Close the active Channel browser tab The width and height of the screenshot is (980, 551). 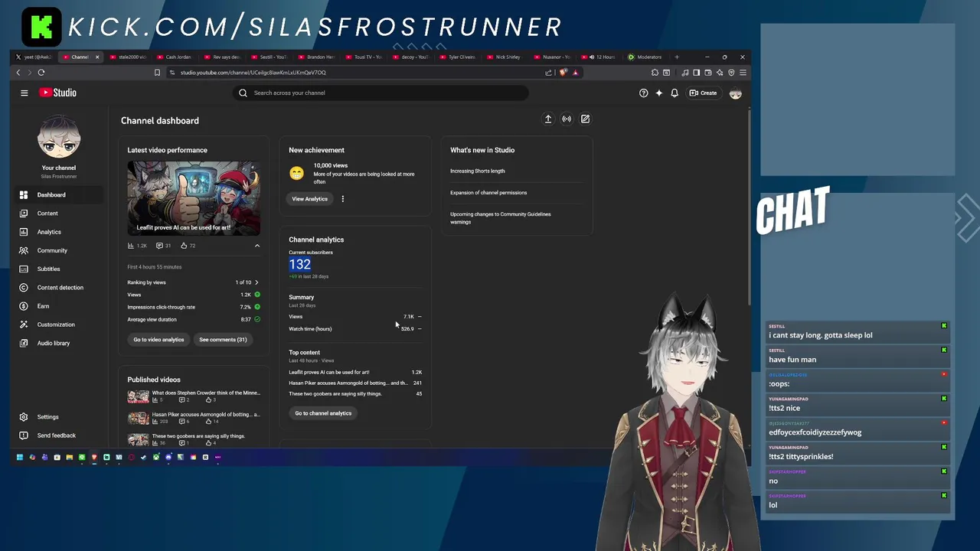coord(97,57)
